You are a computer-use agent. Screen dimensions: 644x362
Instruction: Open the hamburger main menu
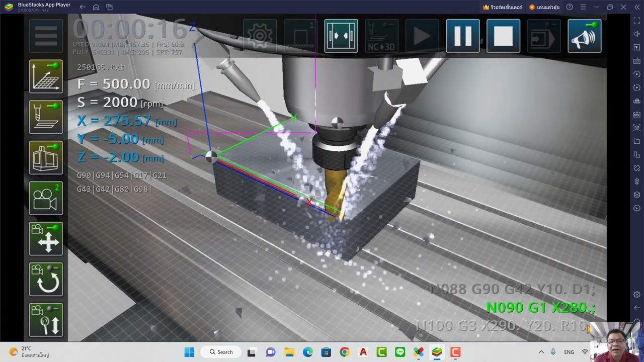click(x=46, y=36)
